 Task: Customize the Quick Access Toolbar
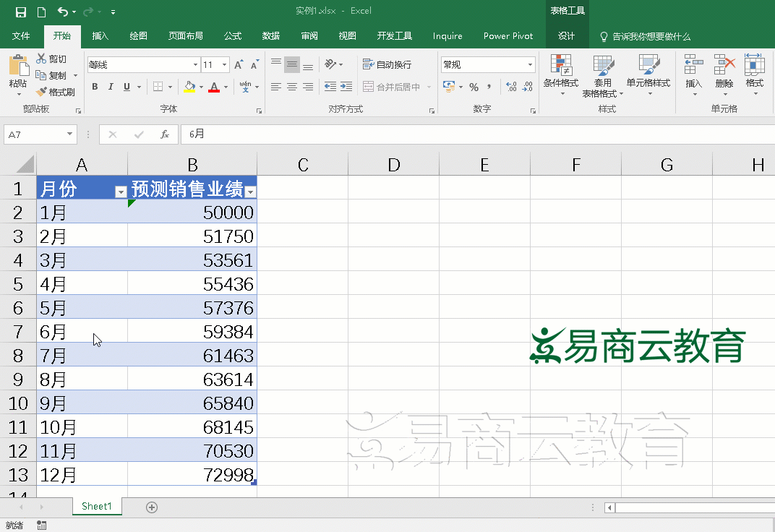coord(114,12)
